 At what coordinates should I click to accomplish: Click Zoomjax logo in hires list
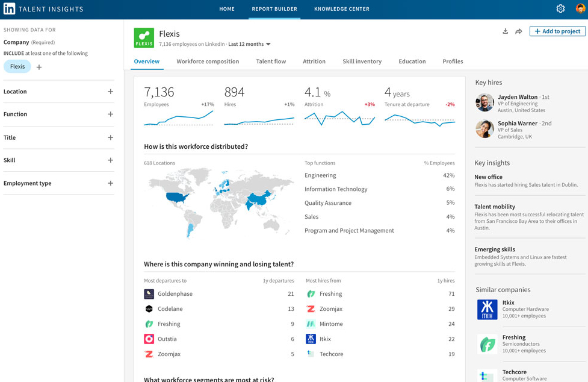point(311,309)
